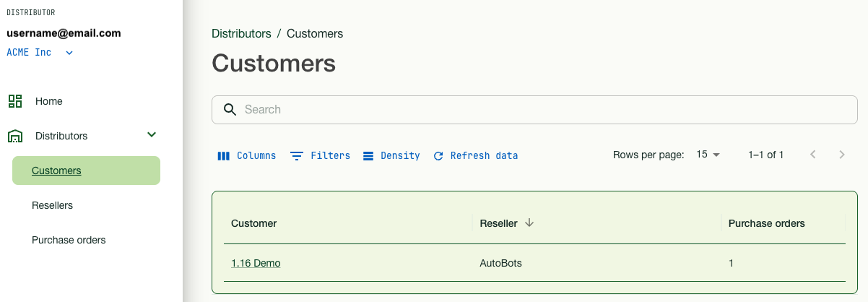The image size is (868, 302).
Task: Open the 1.16 Demo customer link
Action: tap(256, 263)
